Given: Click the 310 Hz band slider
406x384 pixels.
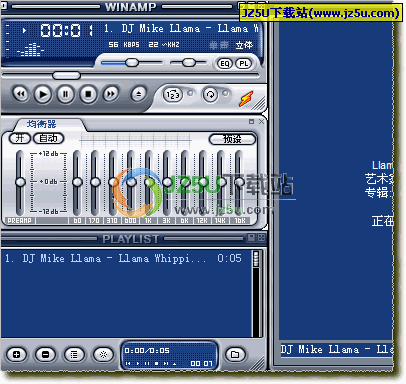Looking at the screenshot, I should point(113,182).
